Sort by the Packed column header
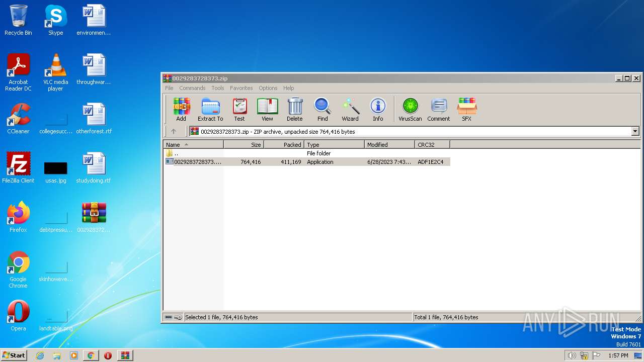Image resolution: width=644 pixels, height=362 pixels. (284, 144)
